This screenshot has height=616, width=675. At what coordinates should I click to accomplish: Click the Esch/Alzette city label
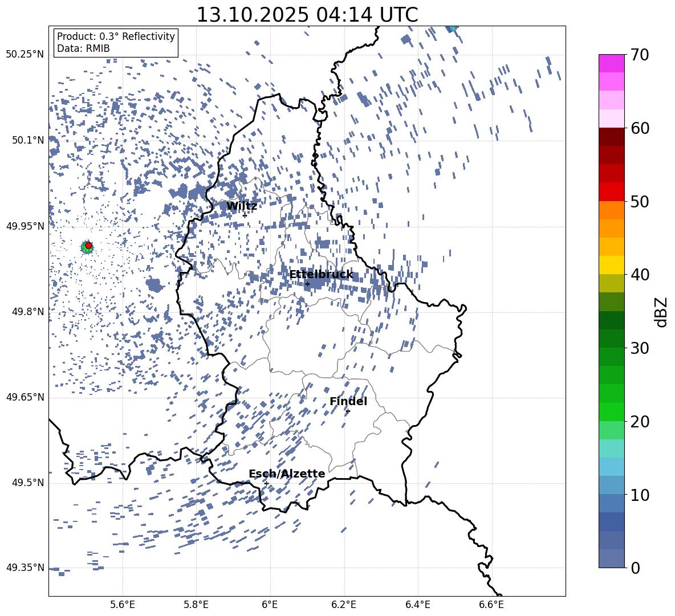click(x=287, y=474)
